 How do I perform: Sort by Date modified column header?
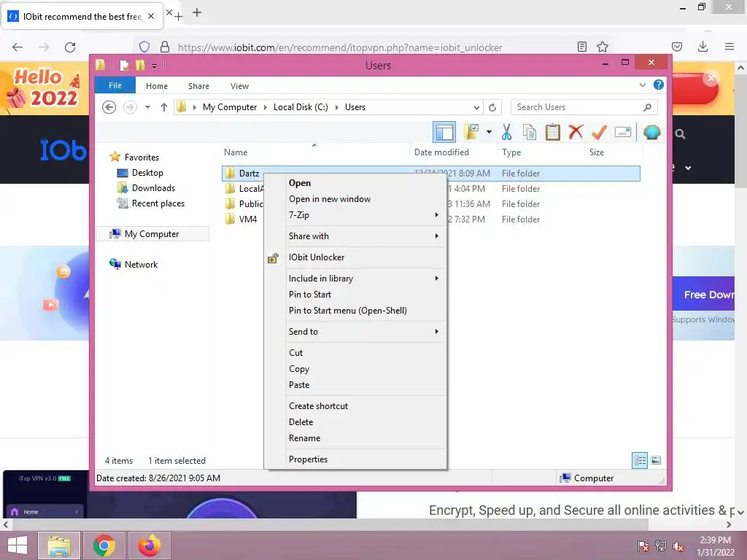[x=441, y=152]
